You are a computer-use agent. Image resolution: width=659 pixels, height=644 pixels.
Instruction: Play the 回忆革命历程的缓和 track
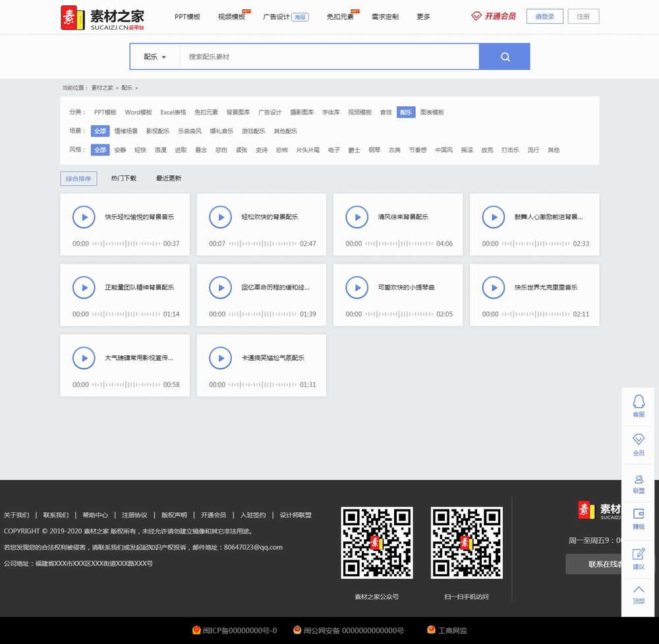[220, 288]
